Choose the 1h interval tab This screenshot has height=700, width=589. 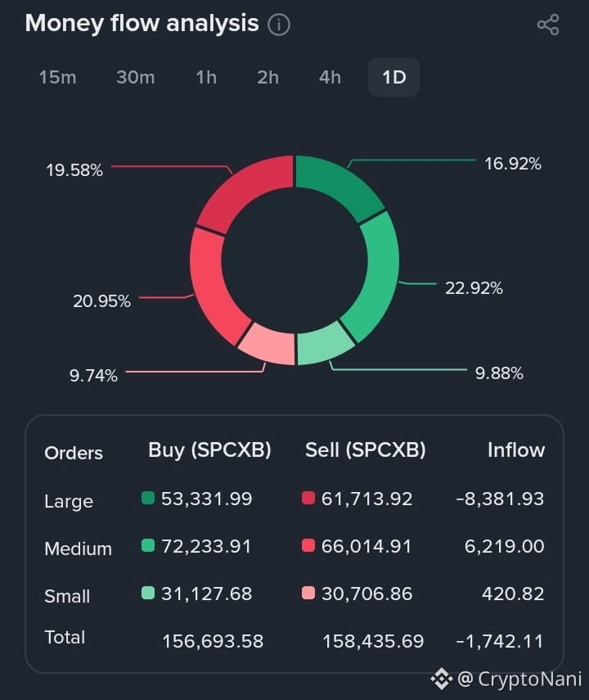[x=206, y=77]
